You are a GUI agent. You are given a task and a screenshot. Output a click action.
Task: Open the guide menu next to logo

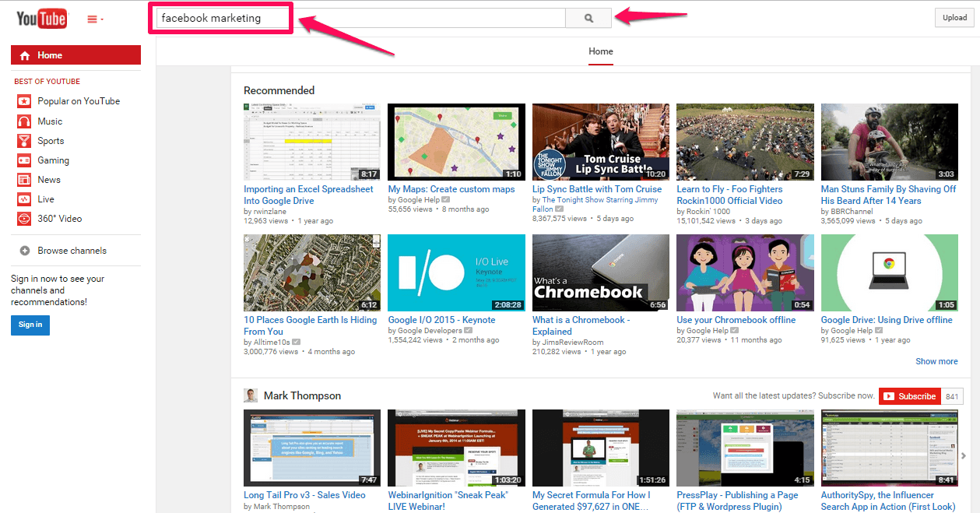pyautogui.click(x=95, y=19)
